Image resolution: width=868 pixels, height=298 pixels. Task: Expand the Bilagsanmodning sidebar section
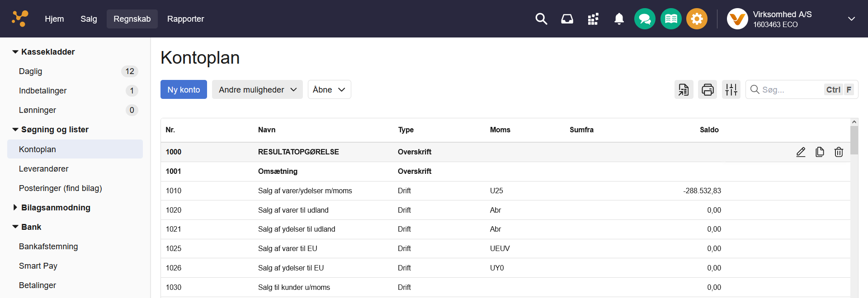[x=56, y=208]
